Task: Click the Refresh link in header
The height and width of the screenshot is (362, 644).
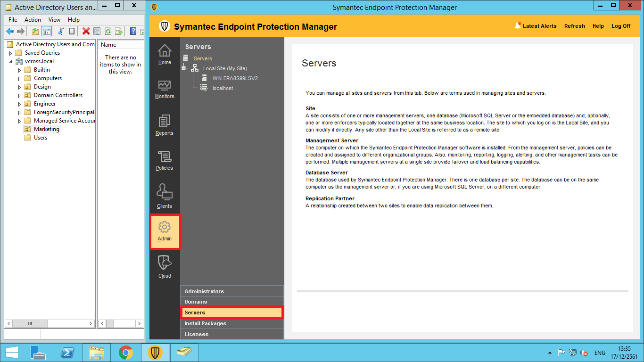Action: click(x=574, y=26)
